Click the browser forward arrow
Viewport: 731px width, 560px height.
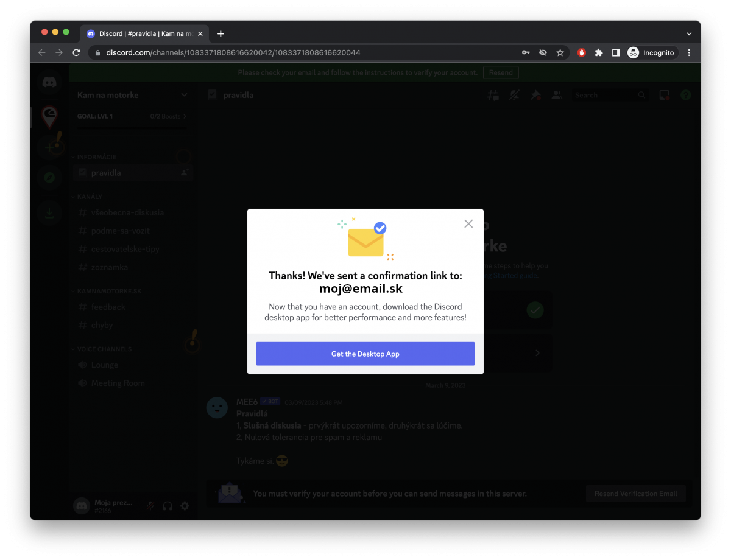(59, 52)
